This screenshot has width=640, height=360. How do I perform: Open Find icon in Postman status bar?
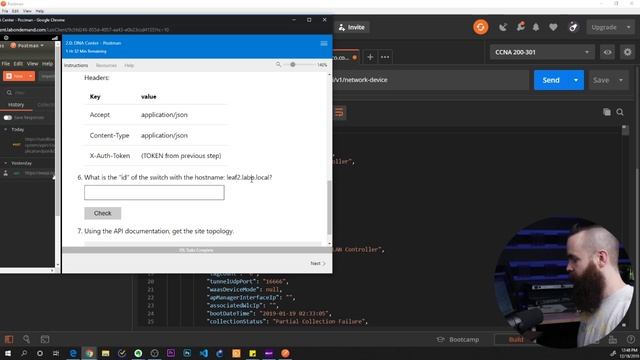(27, 339)
